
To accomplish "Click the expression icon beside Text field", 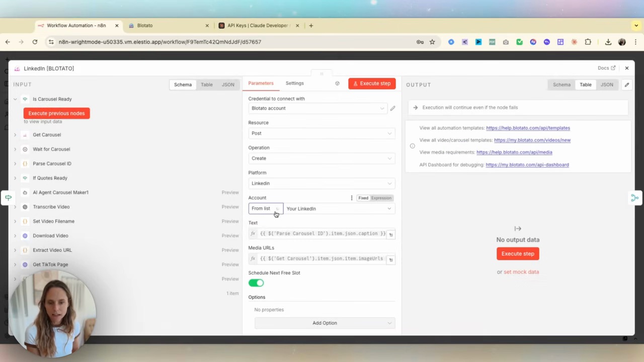I will (391, 234).
